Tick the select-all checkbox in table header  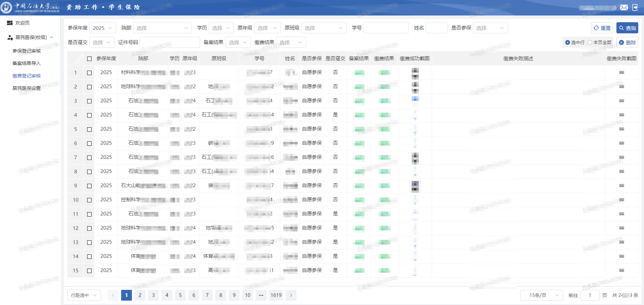point(89,59)
